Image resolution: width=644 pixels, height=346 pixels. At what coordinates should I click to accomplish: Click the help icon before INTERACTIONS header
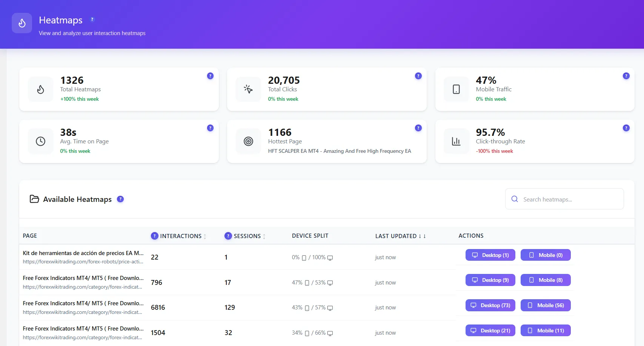pyautogui.click(x=154, y=236)
